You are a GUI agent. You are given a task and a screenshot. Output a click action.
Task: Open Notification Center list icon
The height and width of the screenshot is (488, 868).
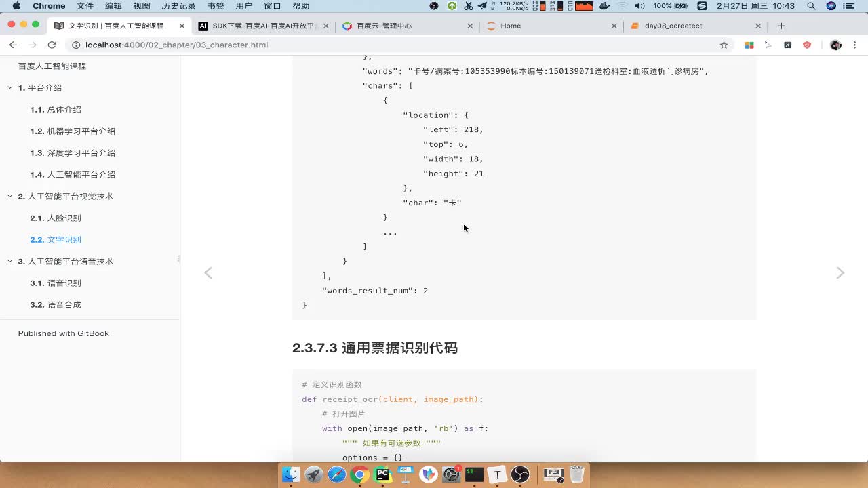point(849,6)
